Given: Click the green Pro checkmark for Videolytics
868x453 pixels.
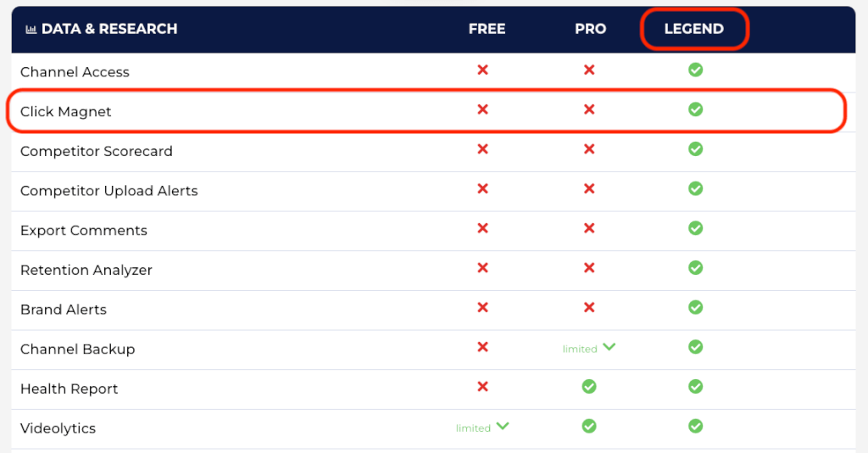Looking at the screenshot, I should point(589,426).
